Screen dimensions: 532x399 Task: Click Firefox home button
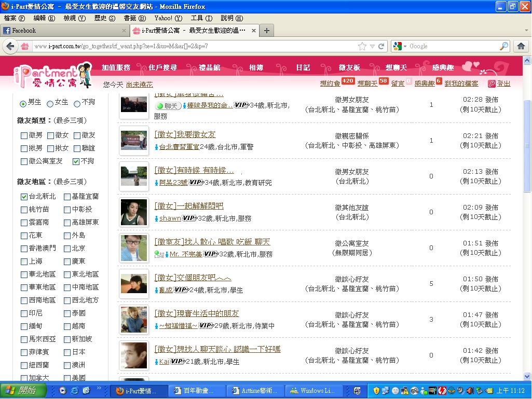pyautogui.click(x=521, y=46)
